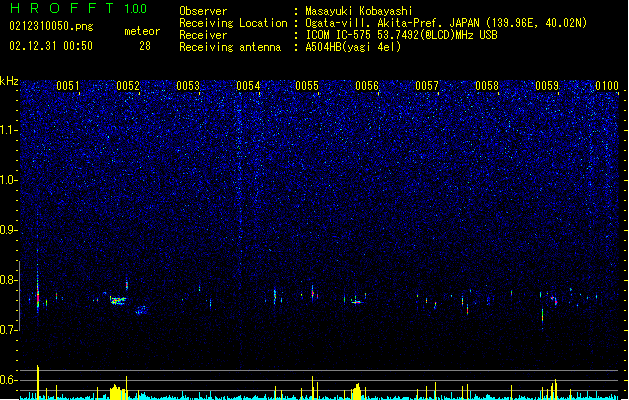Click the 0.6 kHz axis label
The width and height of the screenshot is (629, 400).
click(9, 380)
